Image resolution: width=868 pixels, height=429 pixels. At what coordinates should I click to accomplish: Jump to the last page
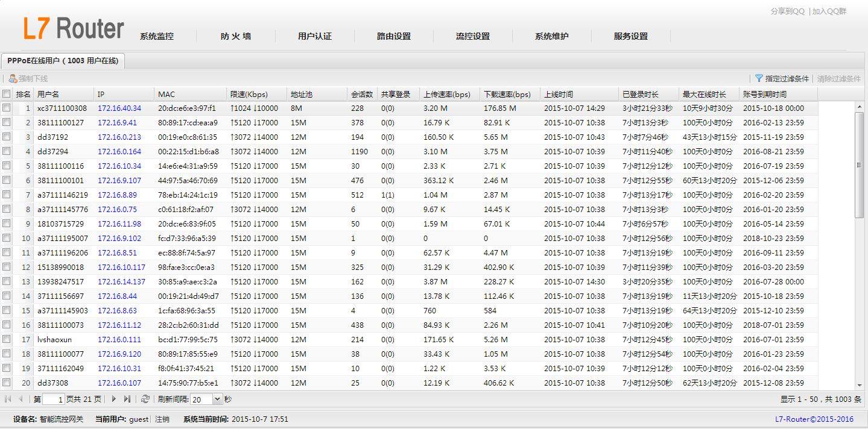(127, 399)
